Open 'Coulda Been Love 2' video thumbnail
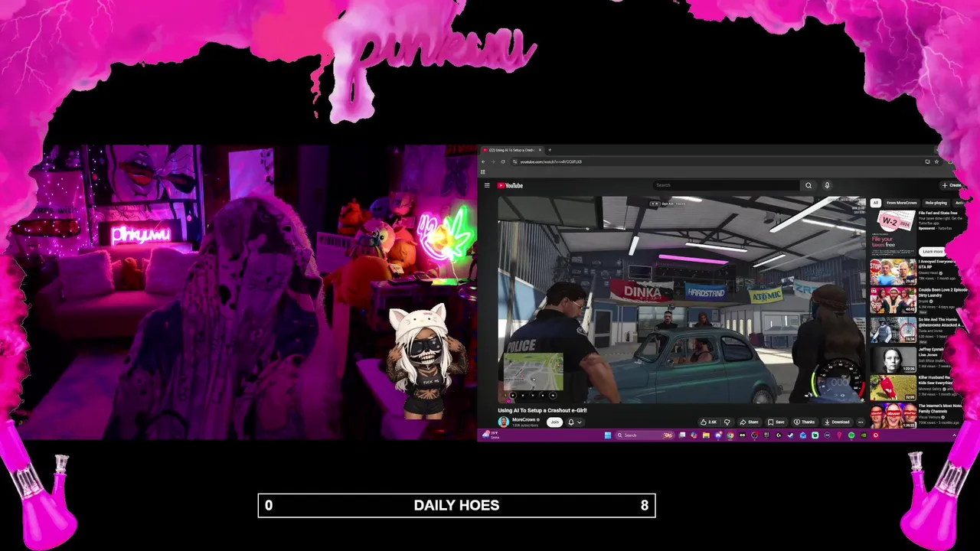Screen dimensions: 980x551 pos(893,302)
